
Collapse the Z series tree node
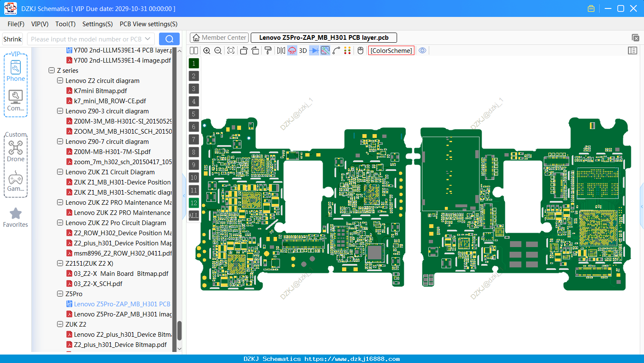pos(52,71)
